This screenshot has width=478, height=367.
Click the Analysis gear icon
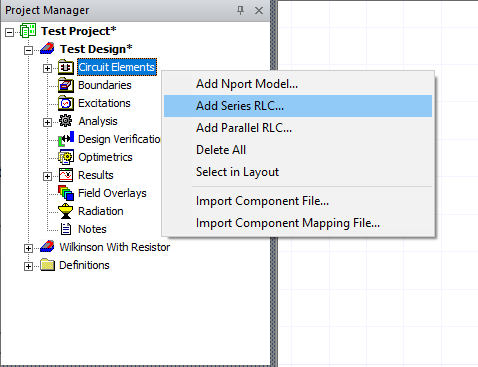point(65,121)
